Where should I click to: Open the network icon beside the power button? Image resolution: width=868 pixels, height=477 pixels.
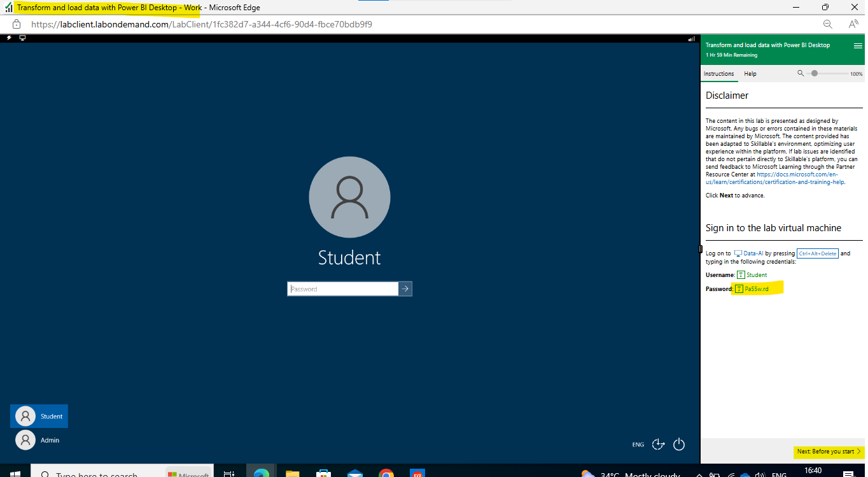coord(659,445)
